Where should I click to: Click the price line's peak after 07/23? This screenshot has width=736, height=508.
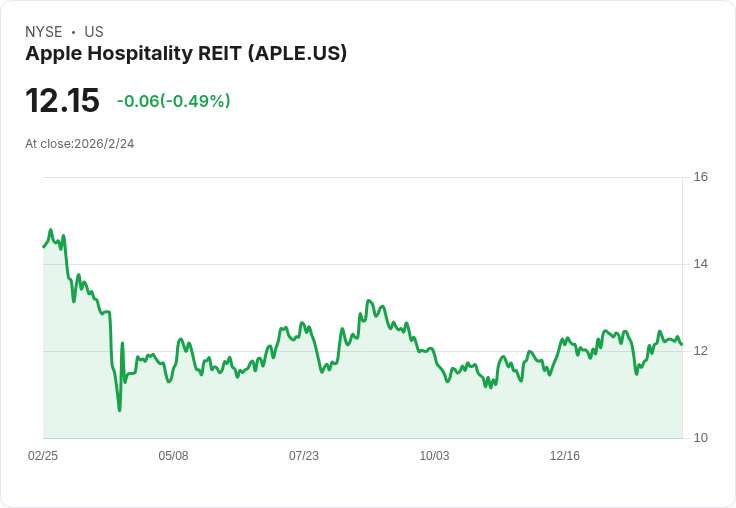(x=369, y=300)
